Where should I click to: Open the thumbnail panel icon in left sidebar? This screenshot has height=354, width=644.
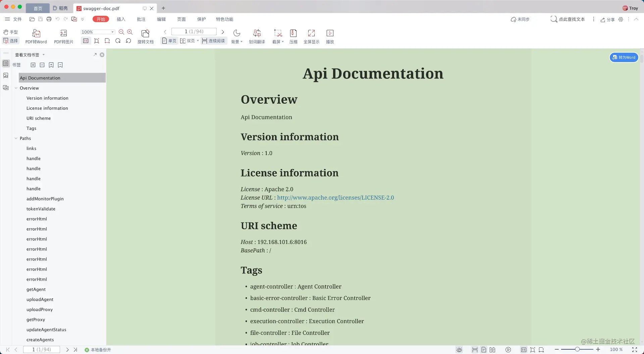(6, 75)
